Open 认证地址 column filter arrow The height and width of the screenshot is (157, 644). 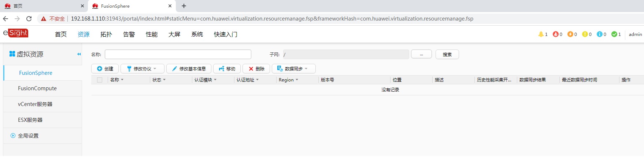[257, 80]
